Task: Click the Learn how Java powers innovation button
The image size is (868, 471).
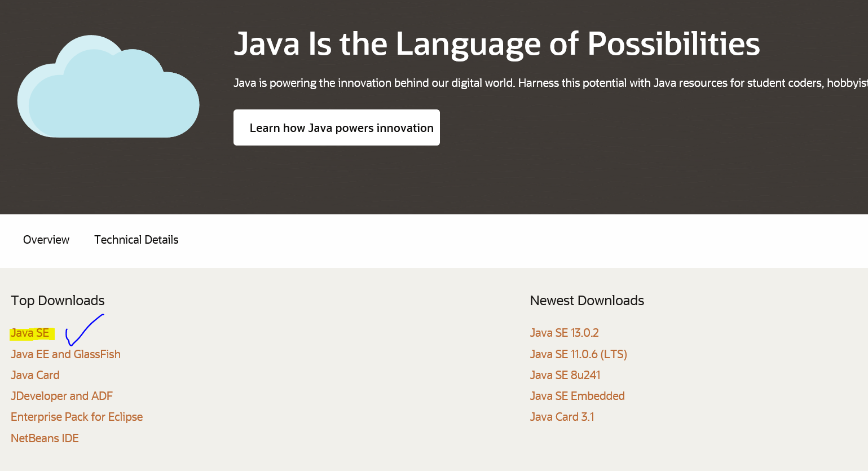Action: coord(337,127)
